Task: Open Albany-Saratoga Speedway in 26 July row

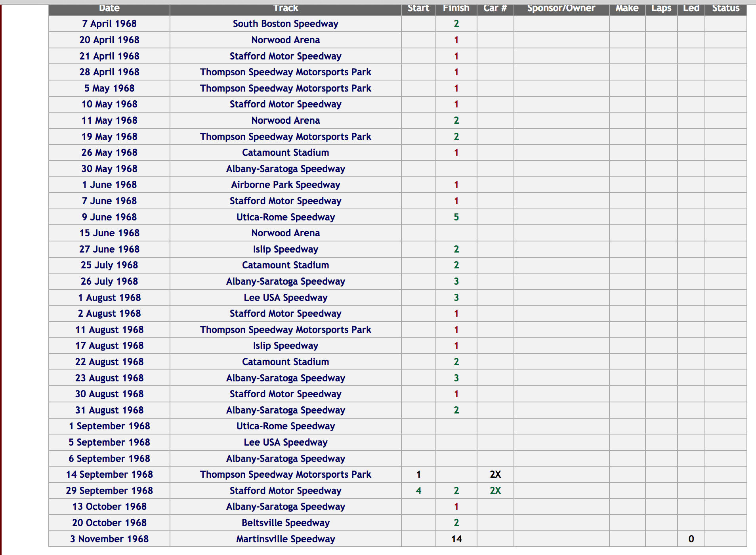Action: click(x=285, y=281)
